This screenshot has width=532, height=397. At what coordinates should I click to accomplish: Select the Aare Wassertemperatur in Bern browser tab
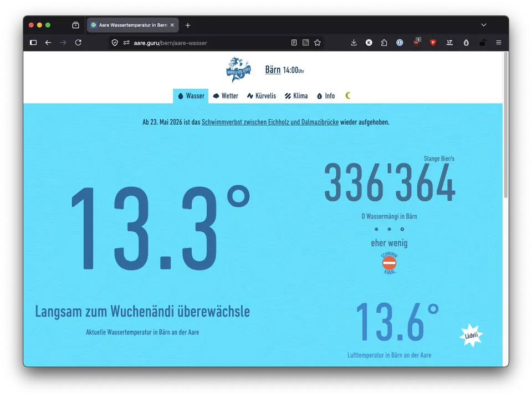tap(132, 25)
